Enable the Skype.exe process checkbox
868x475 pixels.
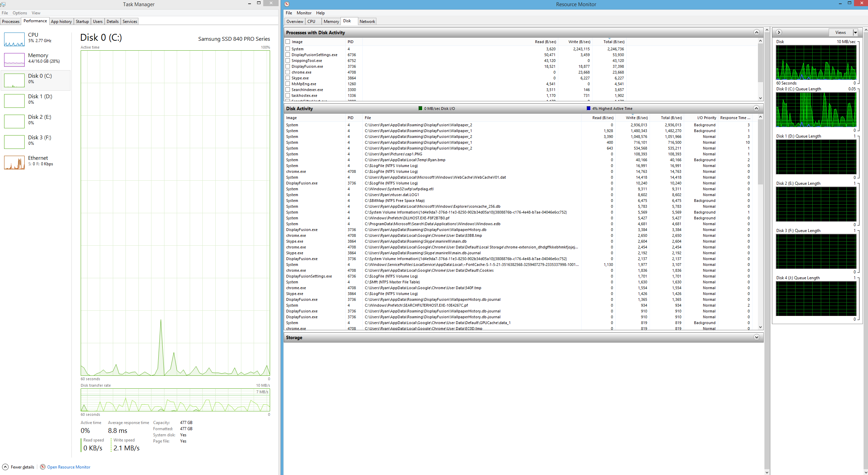[288, 78]
